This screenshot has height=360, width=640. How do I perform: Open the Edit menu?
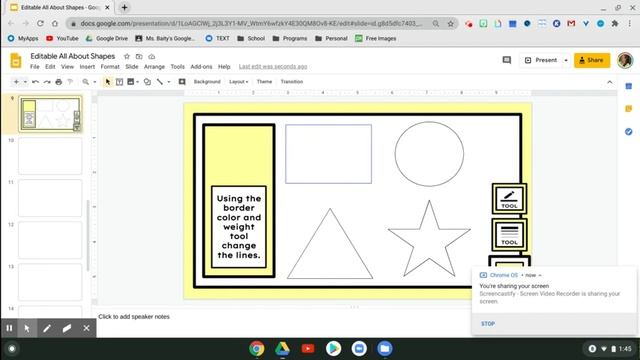click(x=50, y=67)
